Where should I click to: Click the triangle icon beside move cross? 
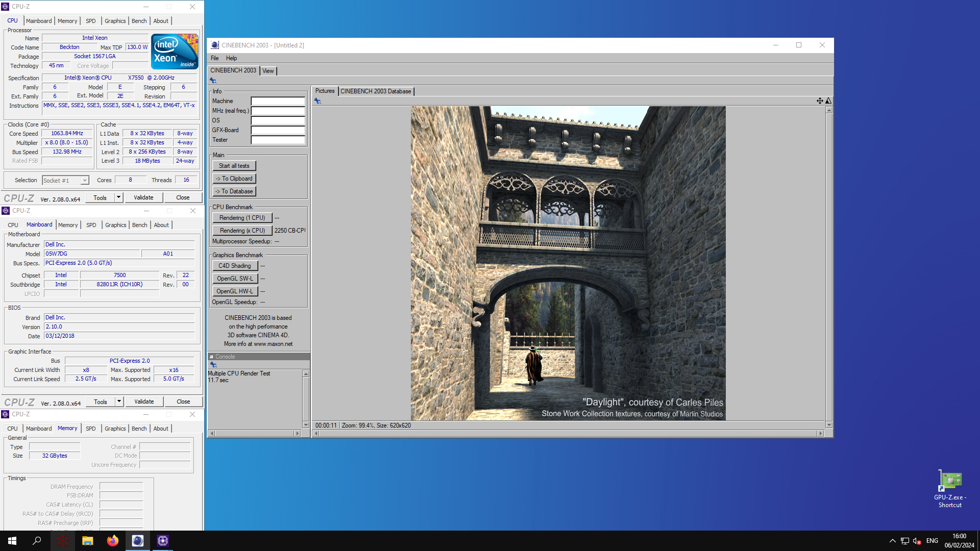pos(828,101)
